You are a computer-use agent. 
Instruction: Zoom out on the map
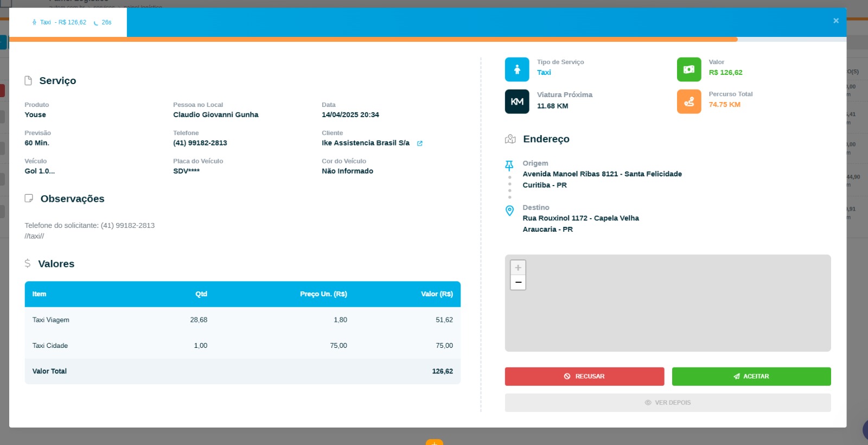point(518,282)
